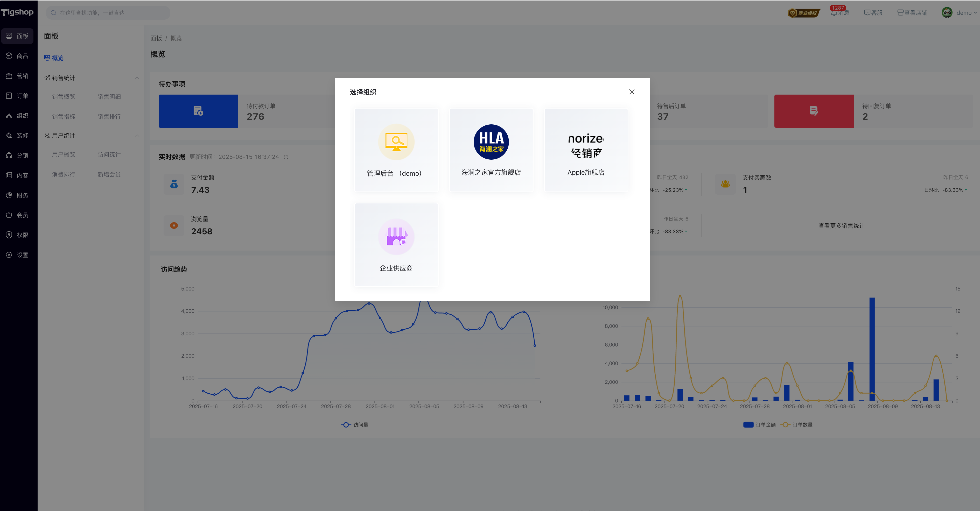Open 销售指标 submenu item

pos(64,116)
